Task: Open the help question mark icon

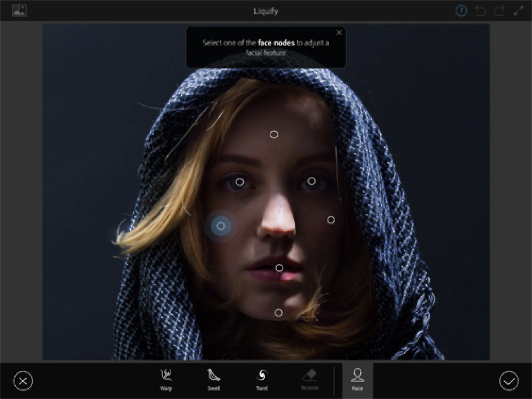Action: (461, 11)
